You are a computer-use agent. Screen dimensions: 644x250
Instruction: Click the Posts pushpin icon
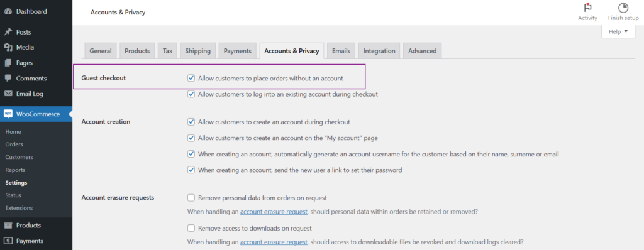[x=8, y=32]
